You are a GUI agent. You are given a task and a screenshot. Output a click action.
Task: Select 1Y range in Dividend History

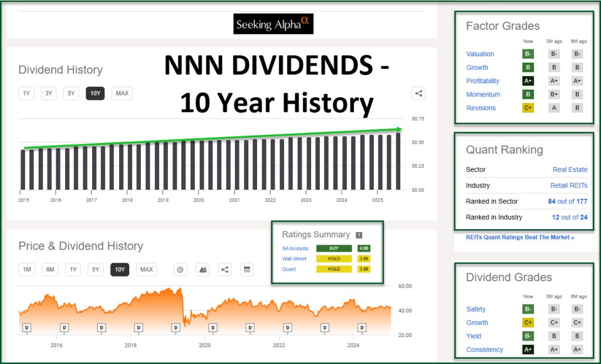26,93
